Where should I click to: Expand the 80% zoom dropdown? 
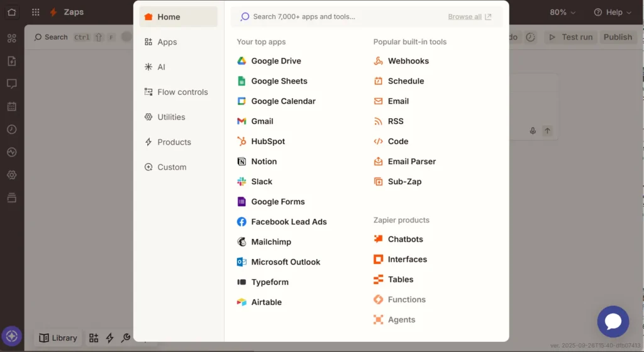click(563, 12)
